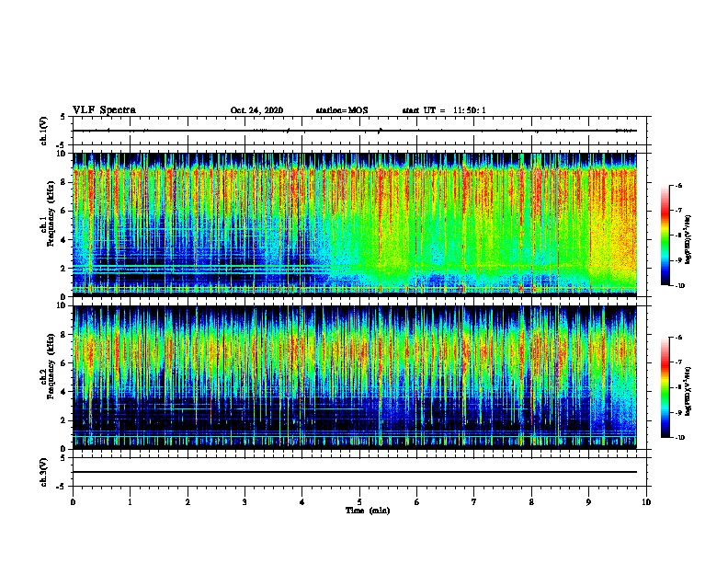Click the "2" kHz tick on ch.2 frequency axis
Screen dimensions: 728x563
[x=63, y=420]
